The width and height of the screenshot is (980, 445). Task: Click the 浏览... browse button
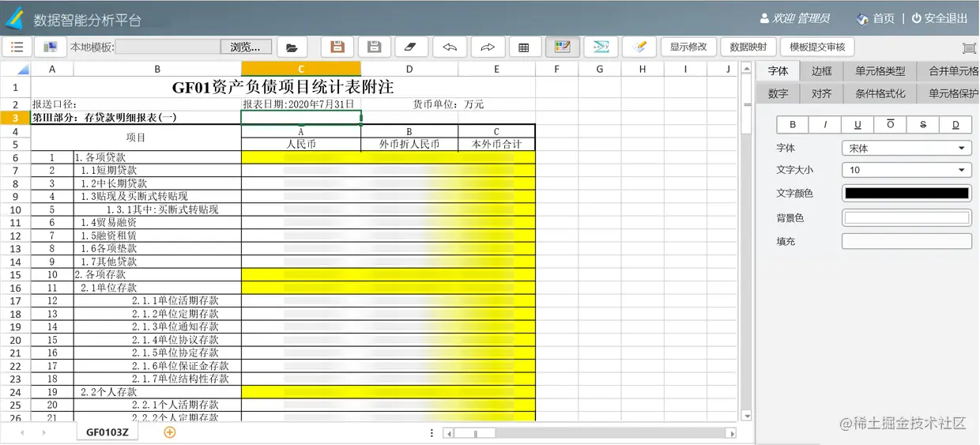click(x=246, y=47)
